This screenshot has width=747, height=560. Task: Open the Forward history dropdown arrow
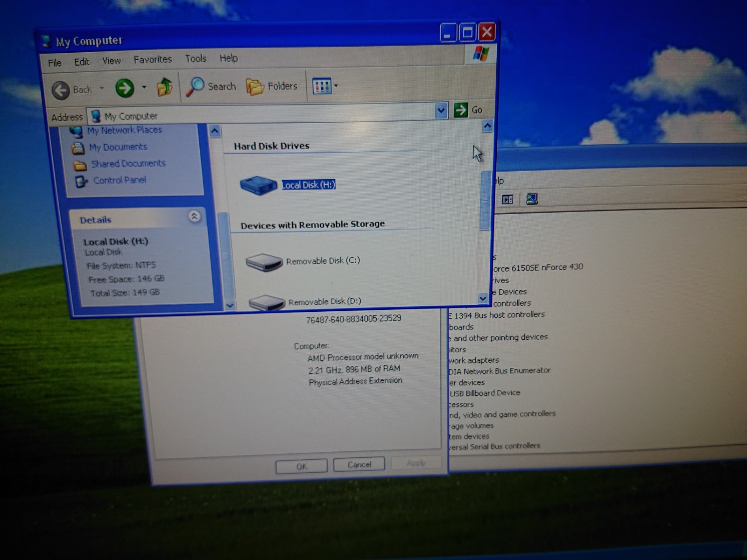pyautogui.click(x=144, y=87)
